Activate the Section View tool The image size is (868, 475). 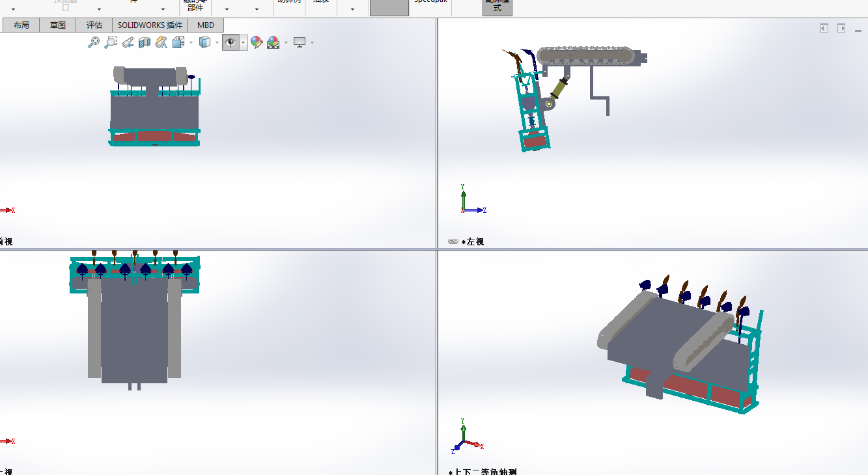(145, 42)
